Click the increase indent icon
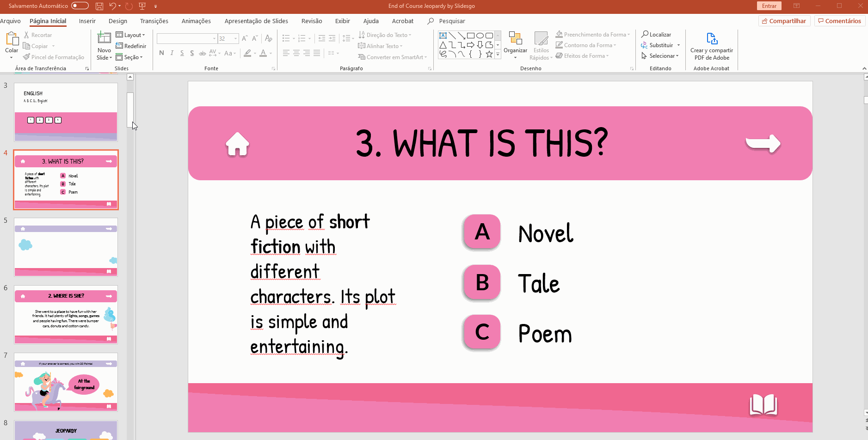This screenshot has width=868, height=440. click(332, 38)
